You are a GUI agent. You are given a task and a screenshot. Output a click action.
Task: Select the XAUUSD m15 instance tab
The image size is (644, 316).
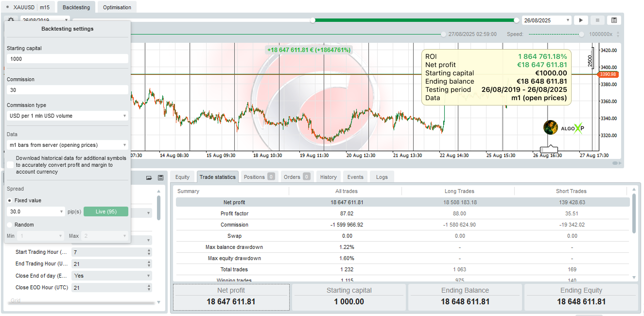point(28,7)
